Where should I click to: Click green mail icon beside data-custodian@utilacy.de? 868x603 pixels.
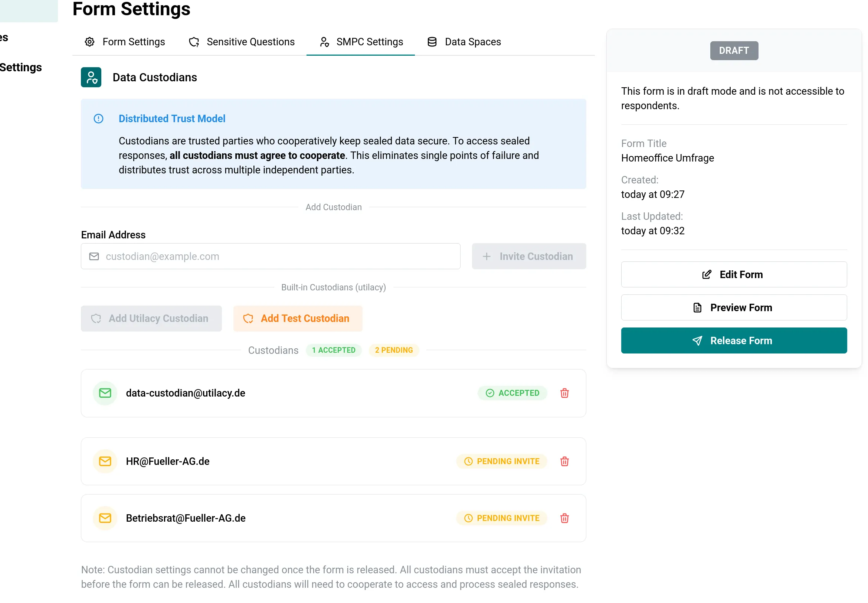(x=105, y=393)
